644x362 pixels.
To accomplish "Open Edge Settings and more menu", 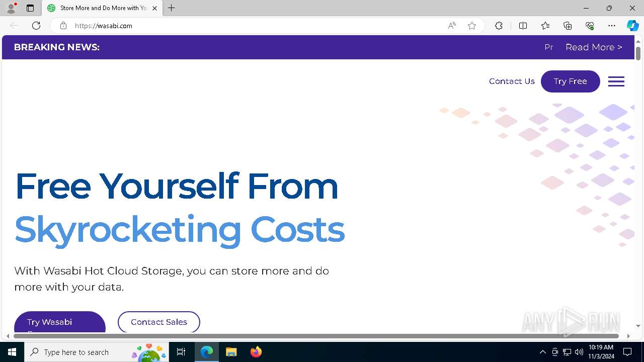I will click(x=612, y=26).
